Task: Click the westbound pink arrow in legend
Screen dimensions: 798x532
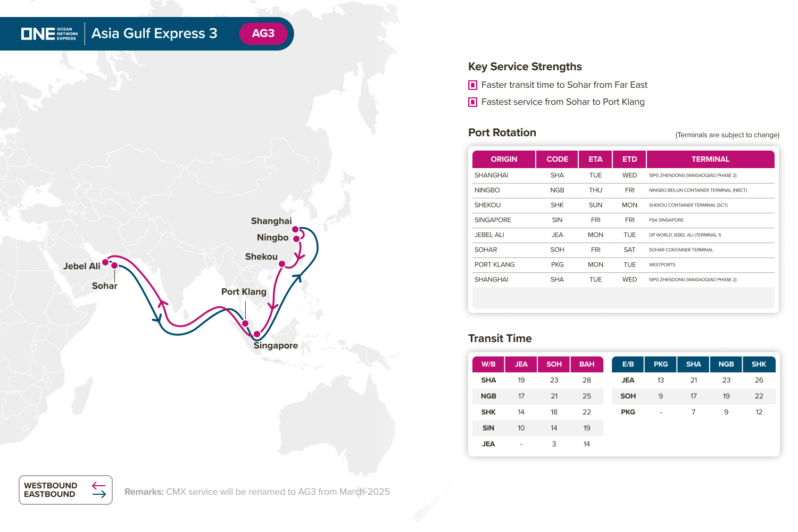Action: coord(98,485)
